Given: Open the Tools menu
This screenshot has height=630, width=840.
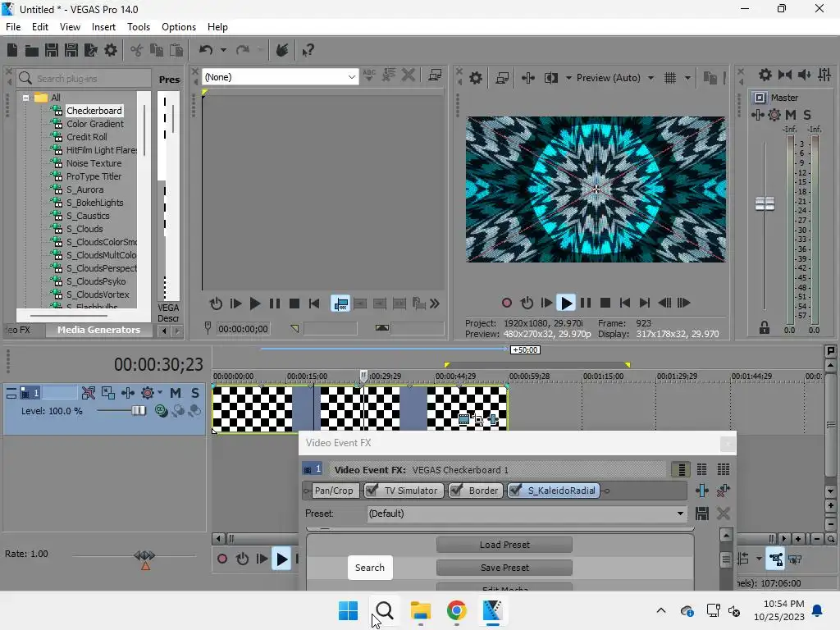Looking at the screenshot, I should [x=138, y=27].
